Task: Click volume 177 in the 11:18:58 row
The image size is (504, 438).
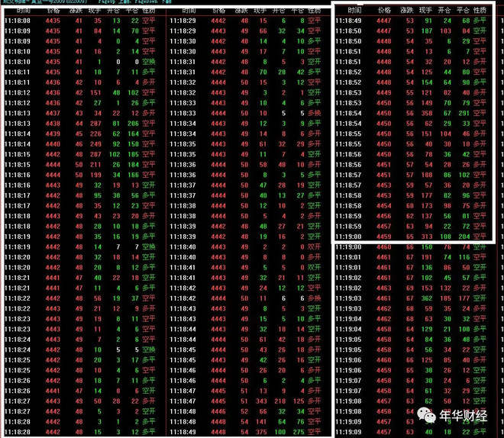Action: click(x=427, y=195)
